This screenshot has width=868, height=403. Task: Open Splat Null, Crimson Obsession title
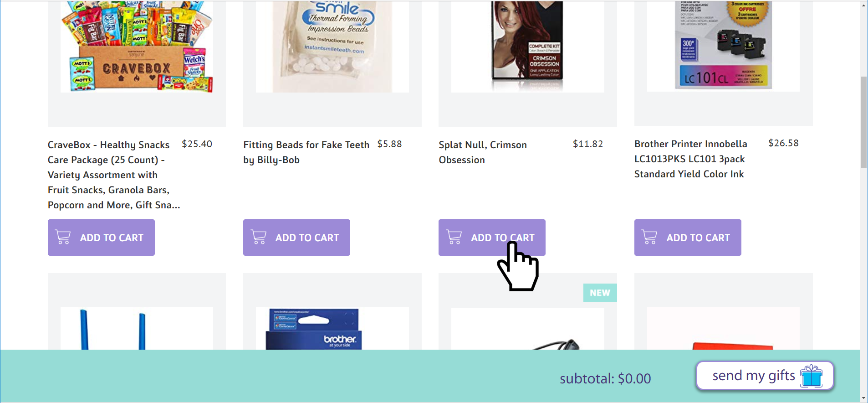click(x=483, y=152)
